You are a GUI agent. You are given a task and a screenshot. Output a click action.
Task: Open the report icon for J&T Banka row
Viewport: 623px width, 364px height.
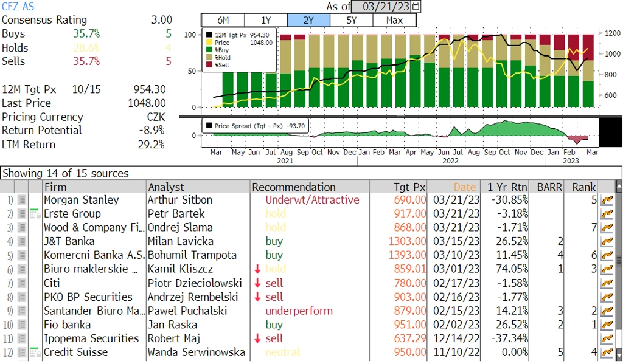coord(22,241)
